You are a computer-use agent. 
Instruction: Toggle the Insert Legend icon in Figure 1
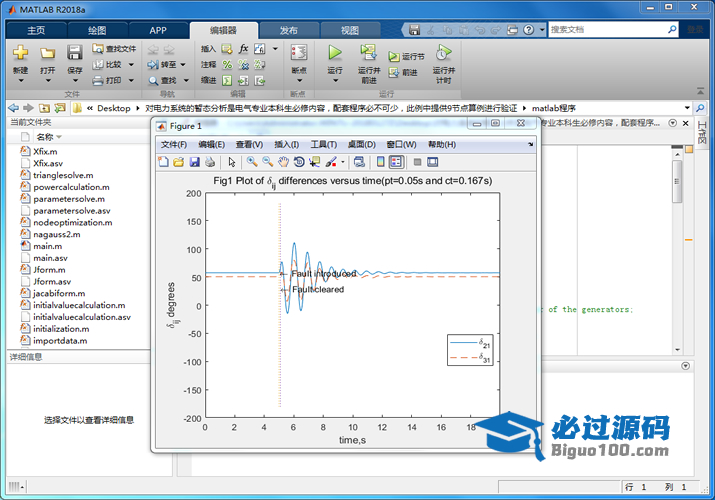(396, 162)
